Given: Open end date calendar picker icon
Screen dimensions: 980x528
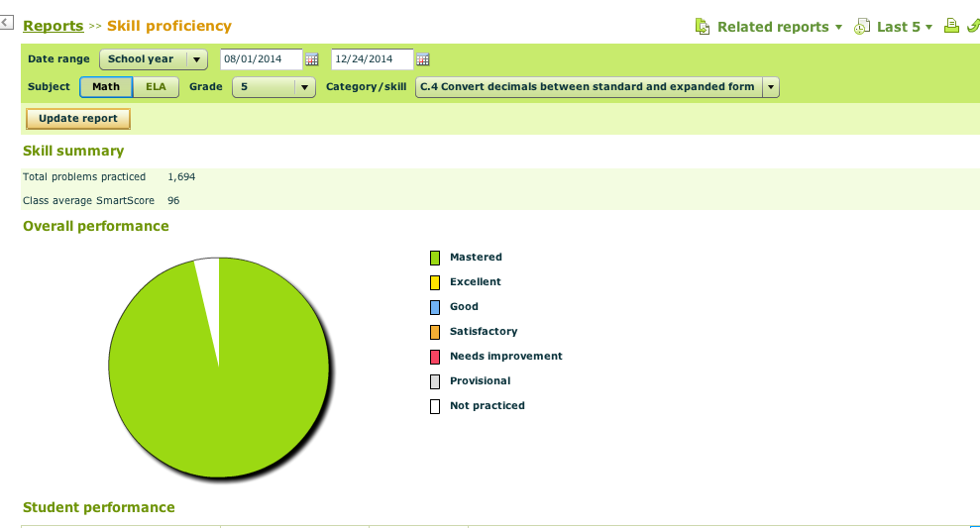Looking at the screenshot, I should tap(422, 59).
